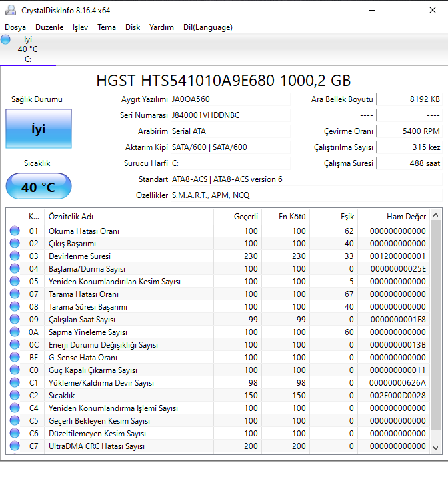The image size is (448, 477).
Task: Click the status orb in the Sıcaklık attribute row
Action: pos(15,396)
